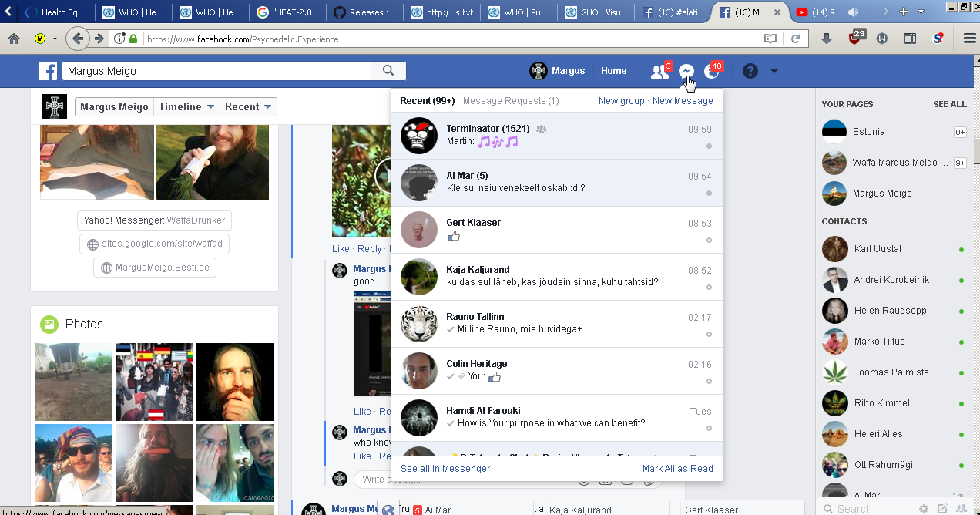Click New group link
980x515 pixels.
(621, 101)
